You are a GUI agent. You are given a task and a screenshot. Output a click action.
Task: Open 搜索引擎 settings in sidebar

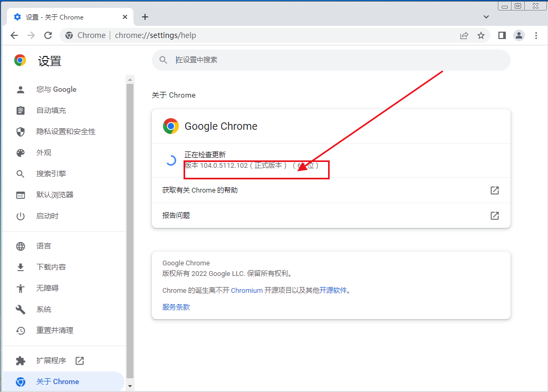[51, 174]
